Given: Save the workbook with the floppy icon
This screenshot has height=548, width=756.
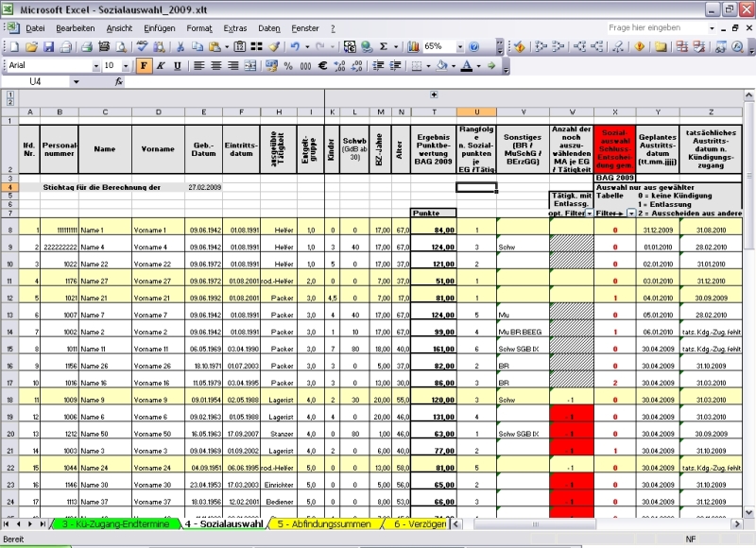Looking at the screenshot, I should coord(49,46).
